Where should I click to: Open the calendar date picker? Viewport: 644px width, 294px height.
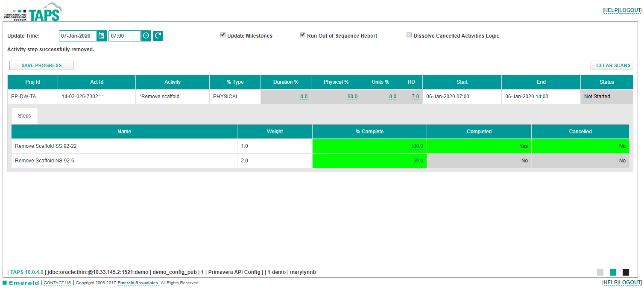pyautogui.click(x=102, y=36)
